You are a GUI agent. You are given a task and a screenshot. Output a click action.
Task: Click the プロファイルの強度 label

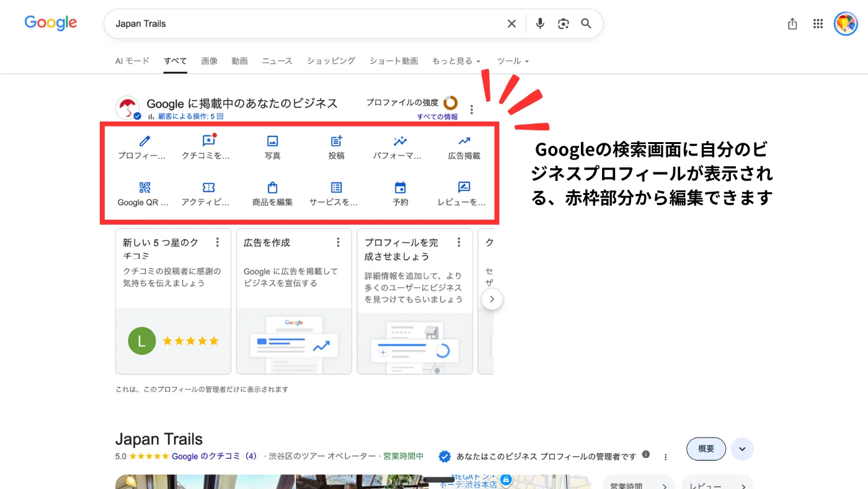pyautogui.click(x=402, y=102)
